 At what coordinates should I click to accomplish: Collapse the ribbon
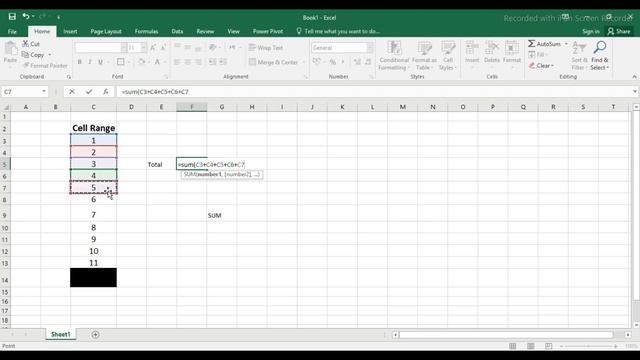click(634, 77)
